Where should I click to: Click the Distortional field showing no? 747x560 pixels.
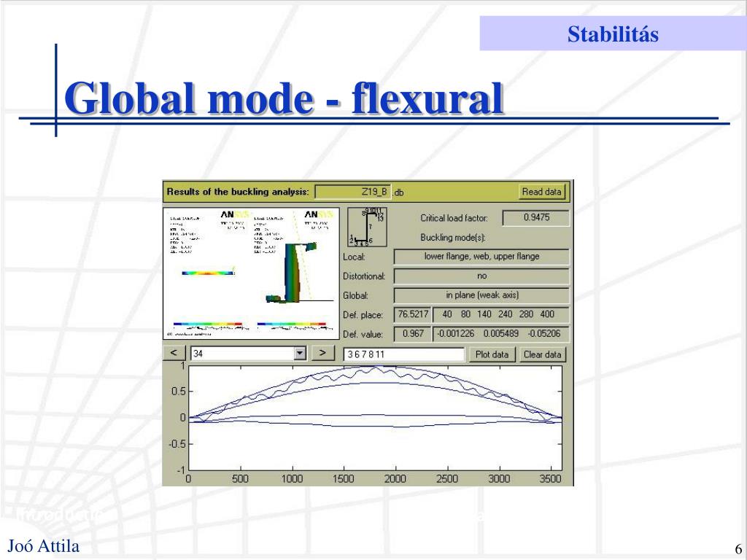click(x=481, y=276)
